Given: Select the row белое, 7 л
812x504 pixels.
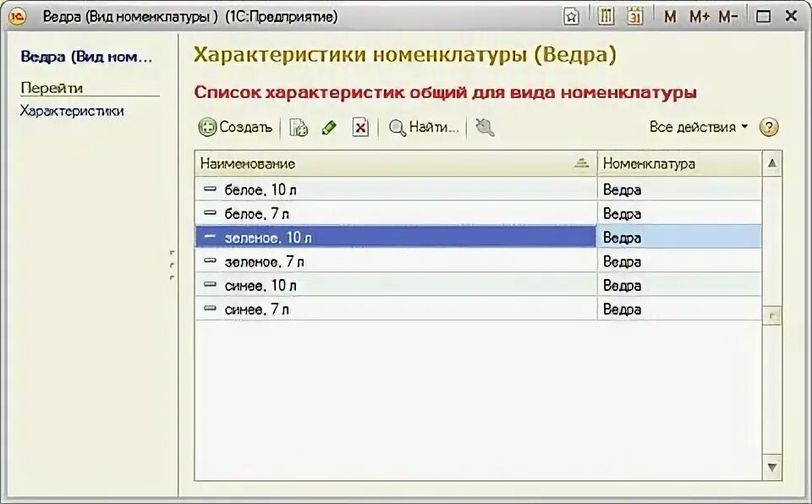Looking at the screenshot, I should (478, 213).
